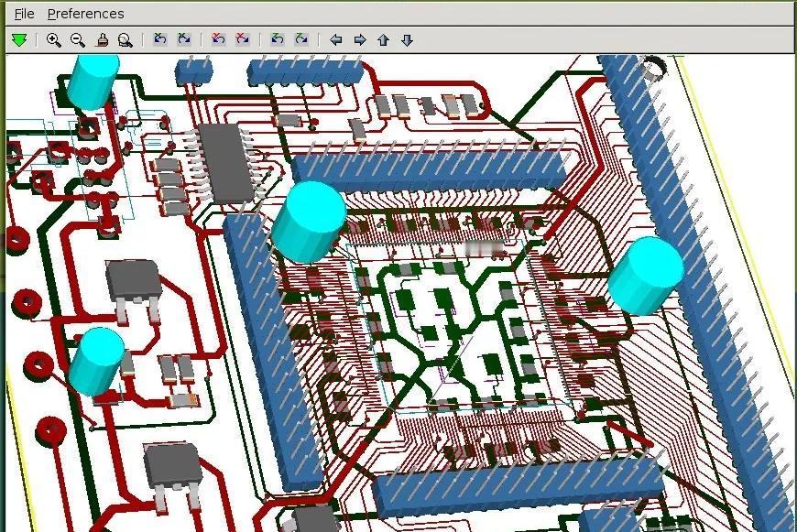The height and width of the screenshot is (532, 797).
Task: Rotate X clockwise (second blue X icon)
Action: click(183, 39)
